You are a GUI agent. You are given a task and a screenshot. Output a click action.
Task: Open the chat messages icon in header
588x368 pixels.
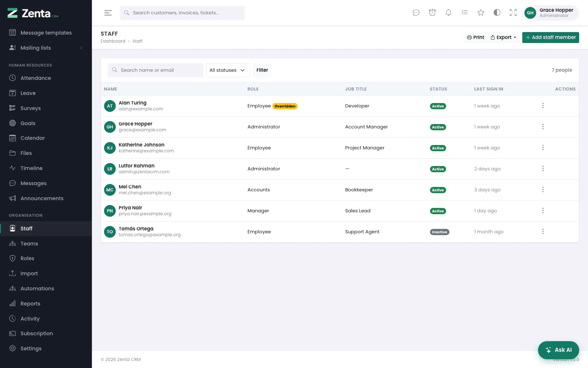(416, 13)
